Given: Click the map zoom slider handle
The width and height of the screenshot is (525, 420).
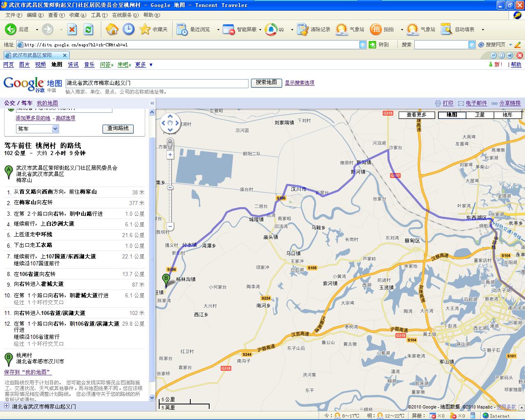Looking at the screenshot, I should [170, 187].
